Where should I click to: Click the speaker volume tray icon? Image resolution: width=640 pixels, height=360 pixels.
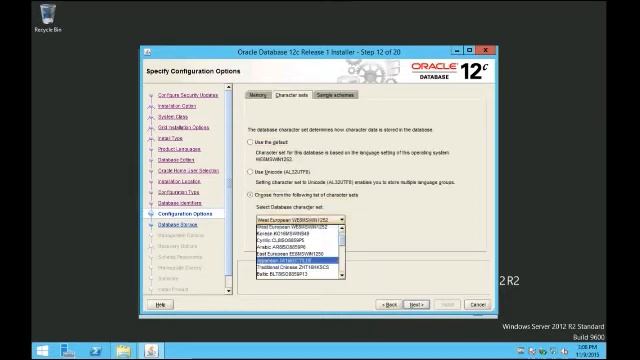[x=564, y=351]
